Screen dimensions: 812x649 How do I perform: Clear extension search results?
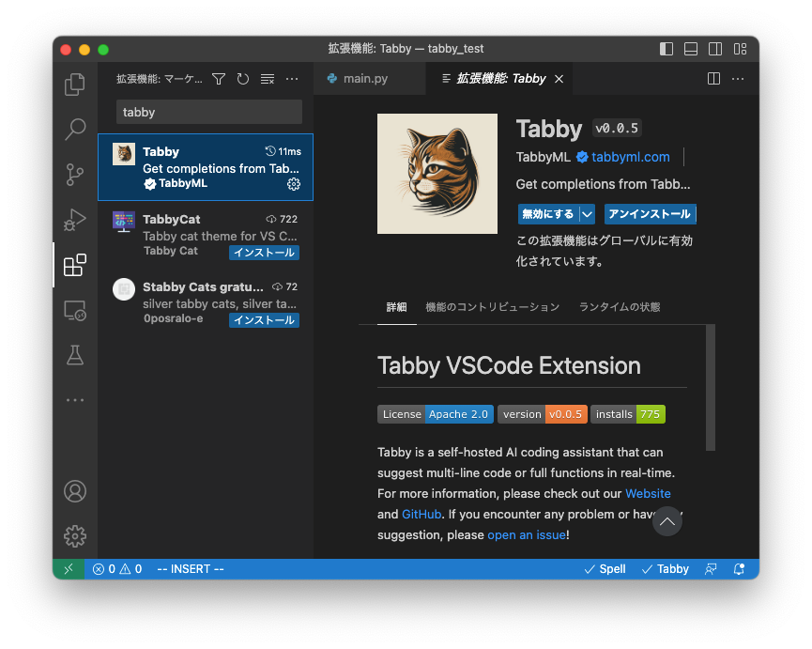pos(268,79)
